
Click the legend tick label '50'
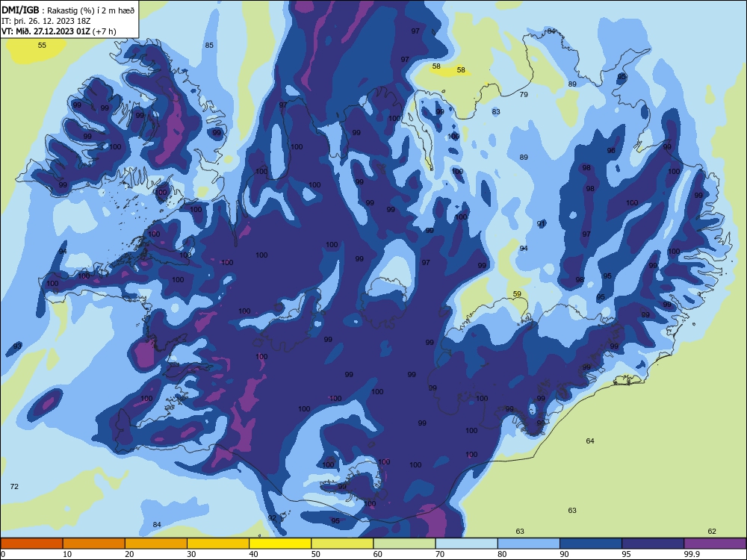point(315,554)
